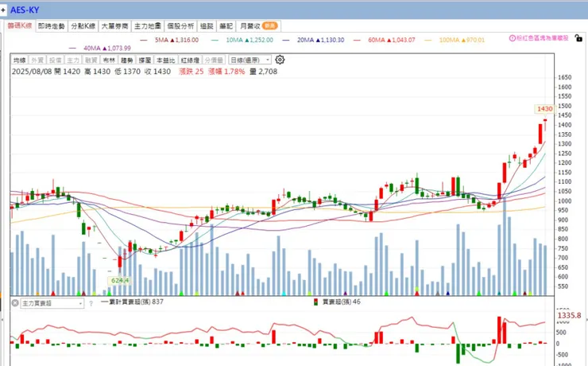Switch to the 籌碼K線 tab
The height and width of the screenshot is (366, 588).
pyautogui.click(x=20, y=26)
